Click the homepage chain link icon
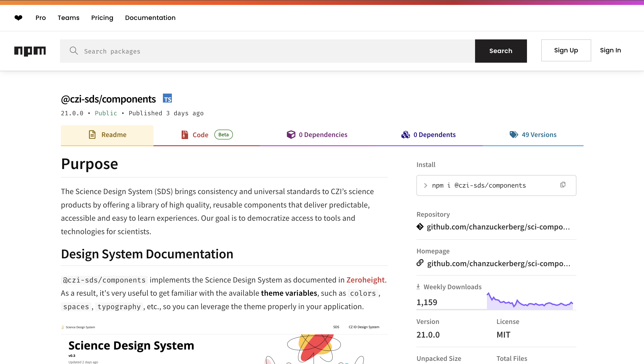This screenshot has height=364, width=644. click(420, 263)
